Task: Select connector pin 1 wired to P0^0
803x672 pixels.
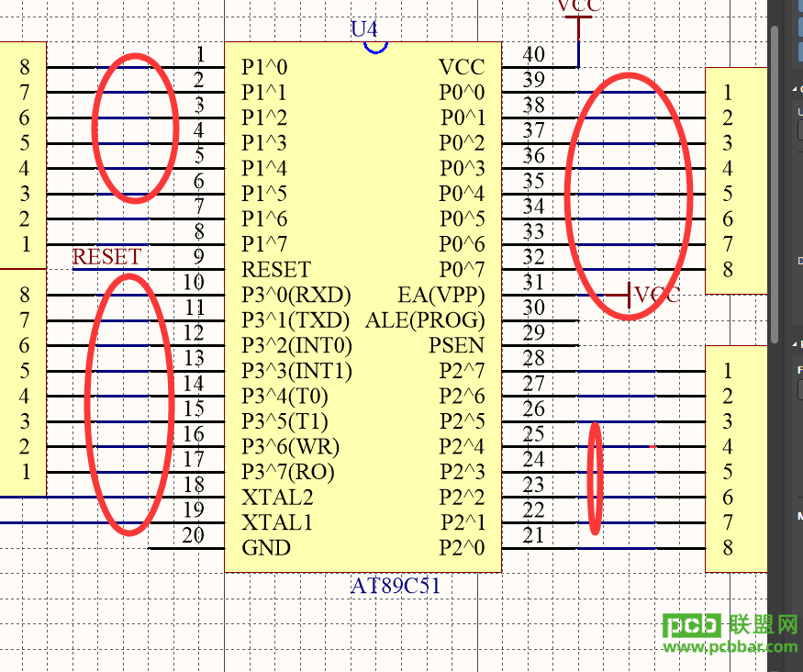Action: point(728,92)
